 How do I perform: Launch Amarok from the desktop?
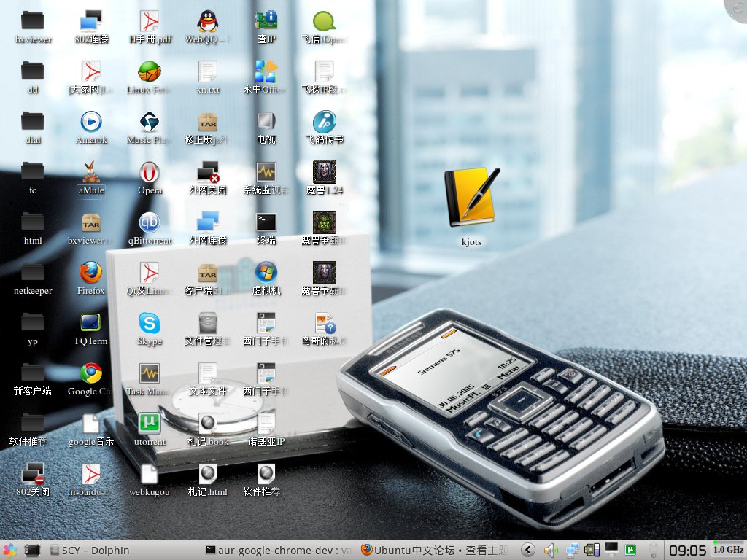click(91, 122)
